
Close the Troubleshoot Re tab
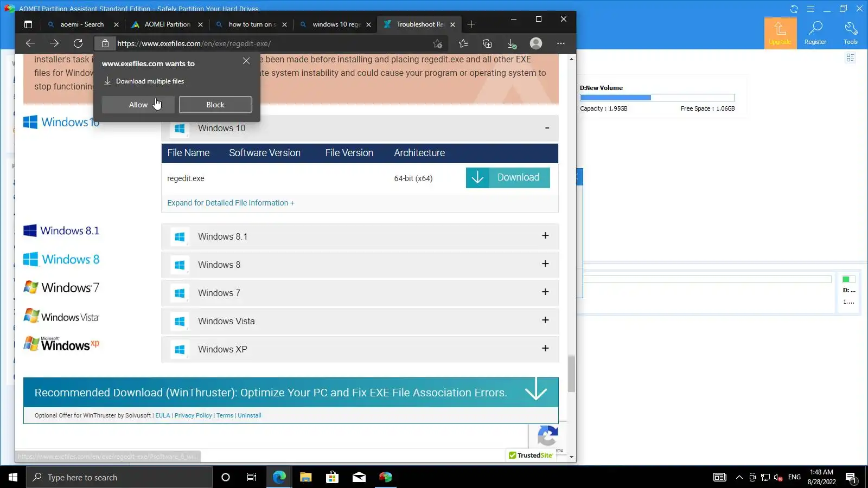point(452,24)
